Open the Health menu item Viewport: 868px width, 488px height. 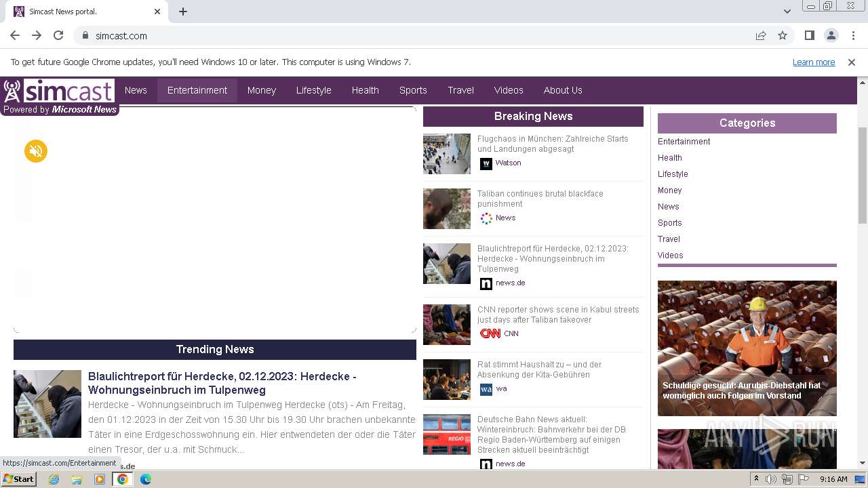(x=366, y=90)
